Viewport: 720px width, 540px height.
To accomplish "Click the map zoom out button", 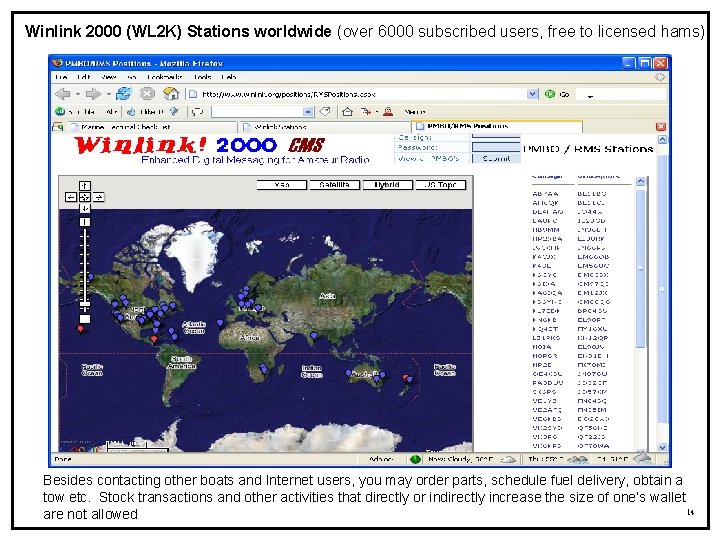I will [84, 319].
